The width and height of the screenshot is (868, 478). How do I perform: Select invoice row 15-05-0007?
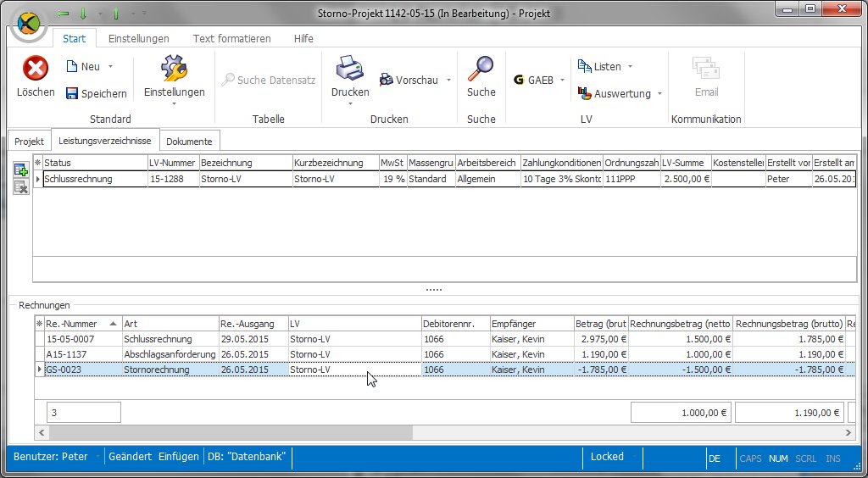point(444,339)
